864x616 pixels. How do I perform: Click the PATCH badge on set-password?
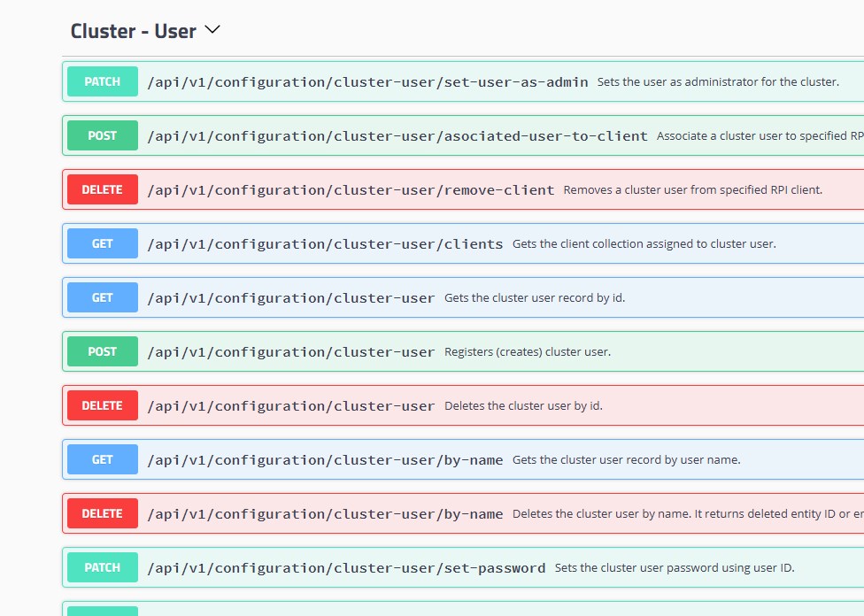click(102, 567)
